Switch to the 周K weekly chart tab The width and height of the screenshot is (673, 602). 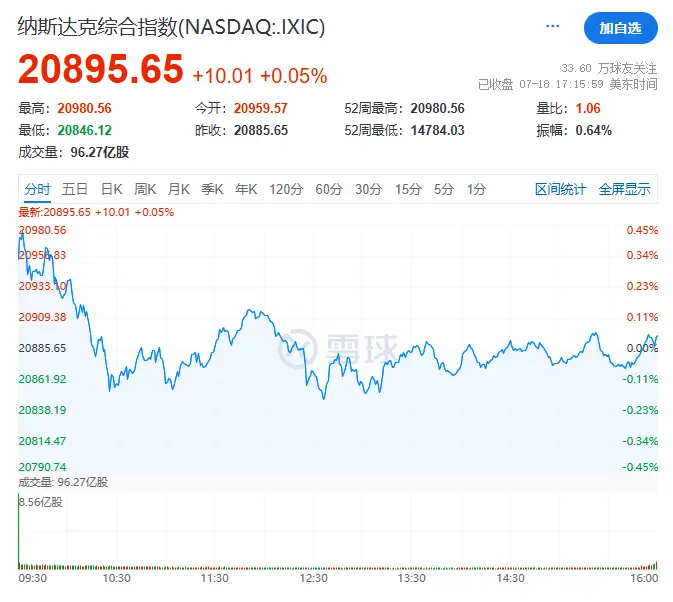[x=145, y=189]
